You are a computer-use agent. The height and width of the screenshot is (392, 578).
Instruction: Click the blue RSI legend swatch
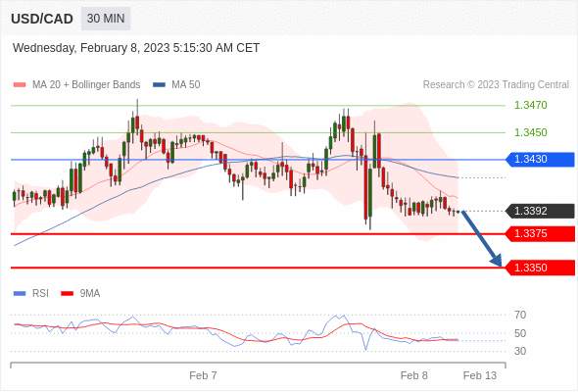pyautogui.click(x=20, y=294)
